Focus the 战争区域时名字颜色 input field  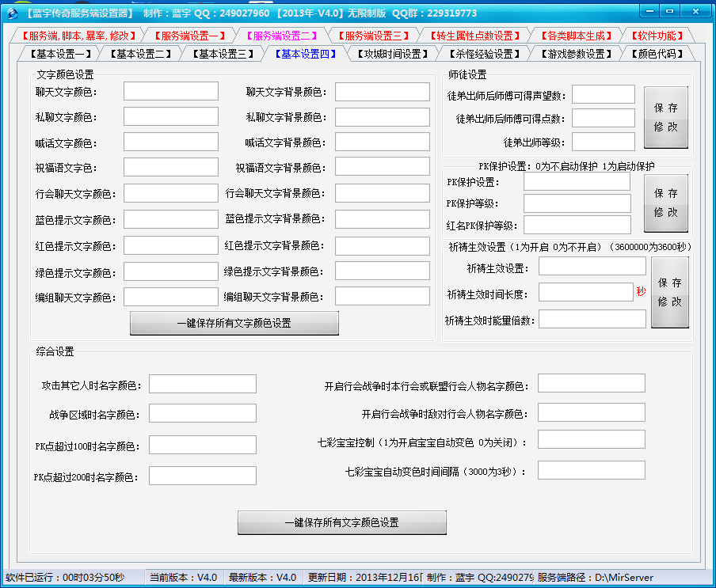click(202, 414)
